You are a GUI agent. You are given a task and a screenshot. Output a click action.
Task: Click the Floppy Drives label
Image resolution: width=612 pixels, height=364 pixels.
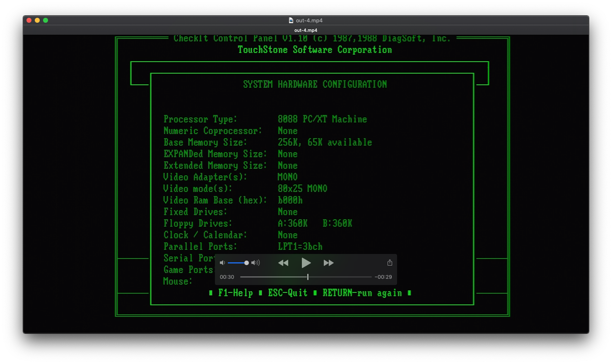[x=198, y=223]
